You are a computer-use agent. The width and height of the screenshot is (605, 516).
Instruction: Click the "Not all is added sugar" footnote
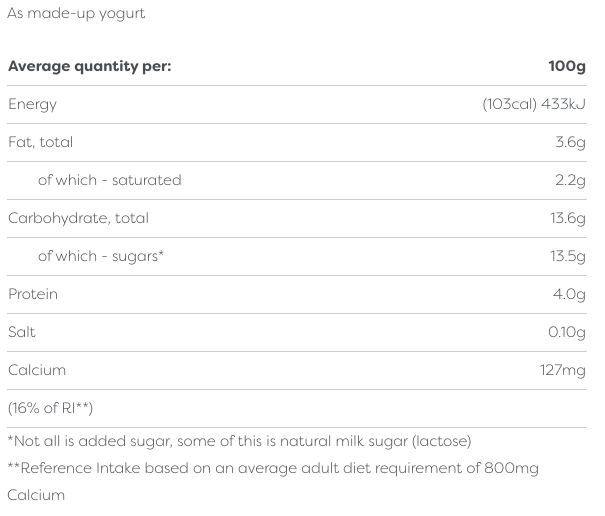point(239,441)
